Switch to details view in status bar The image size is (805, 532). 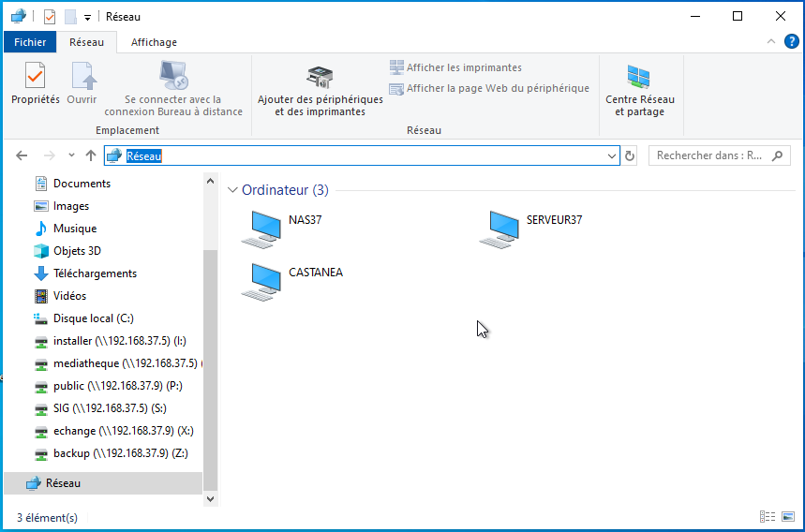(x=768, y=517)
